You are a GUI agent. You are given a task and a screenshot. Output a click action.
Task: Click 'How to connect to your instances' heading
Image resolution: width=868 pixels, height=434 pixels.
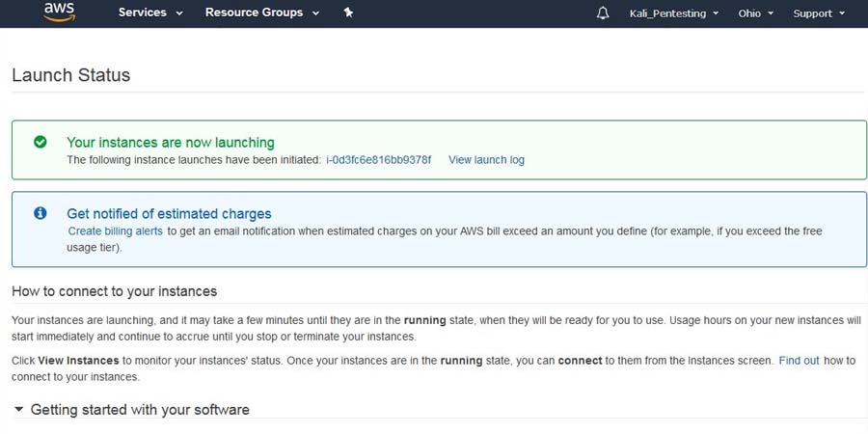(x=114, y=290)
